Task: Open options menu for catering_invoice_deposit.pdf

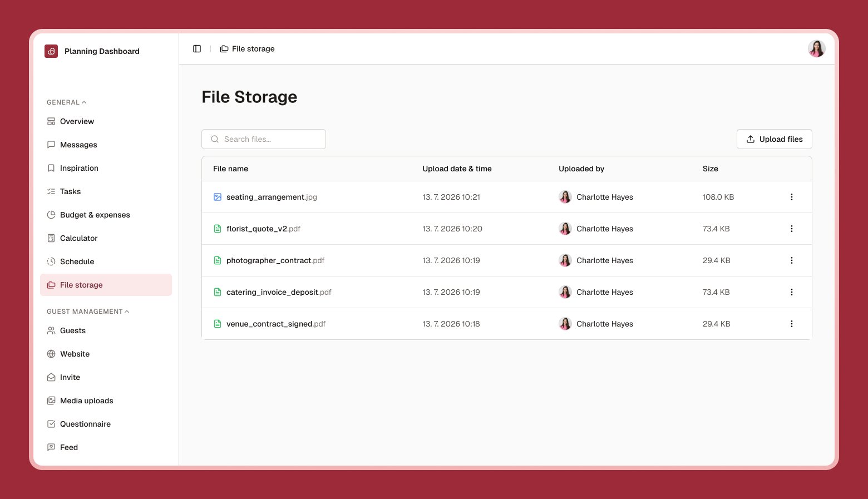Action: coord(792,292)
